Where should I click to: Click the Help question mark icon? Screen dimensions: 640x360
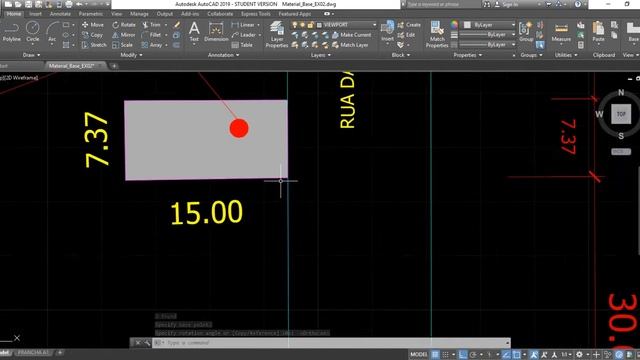tap(578, 4)
